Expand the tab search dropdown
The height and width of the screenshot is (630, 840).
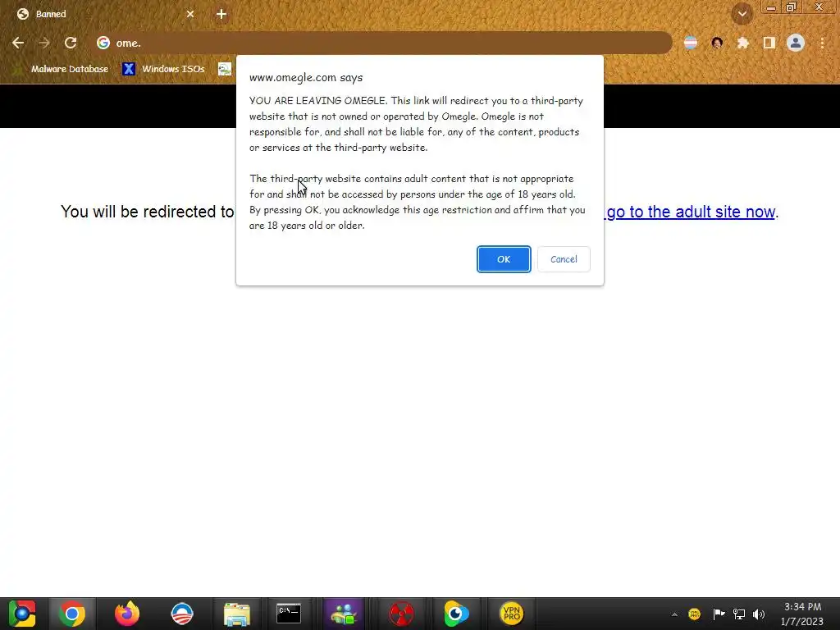tap(742, 14)
